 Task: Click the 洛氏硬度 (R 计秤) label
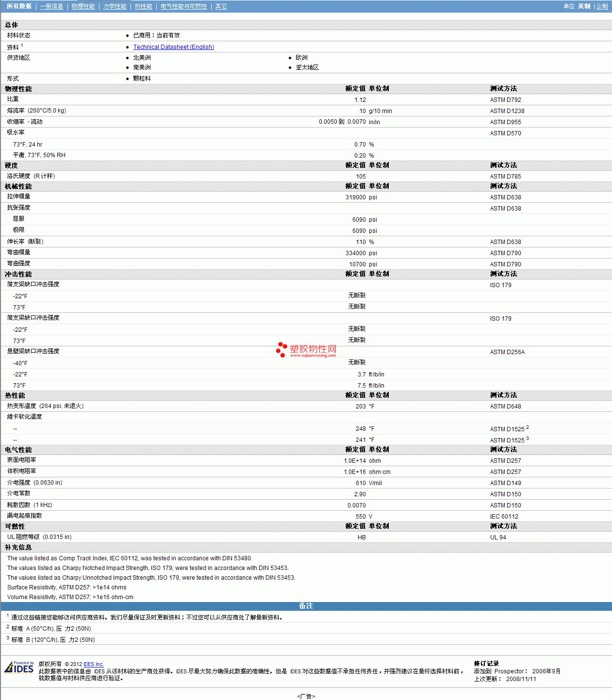pyautogui.click(x=31, y=176)
